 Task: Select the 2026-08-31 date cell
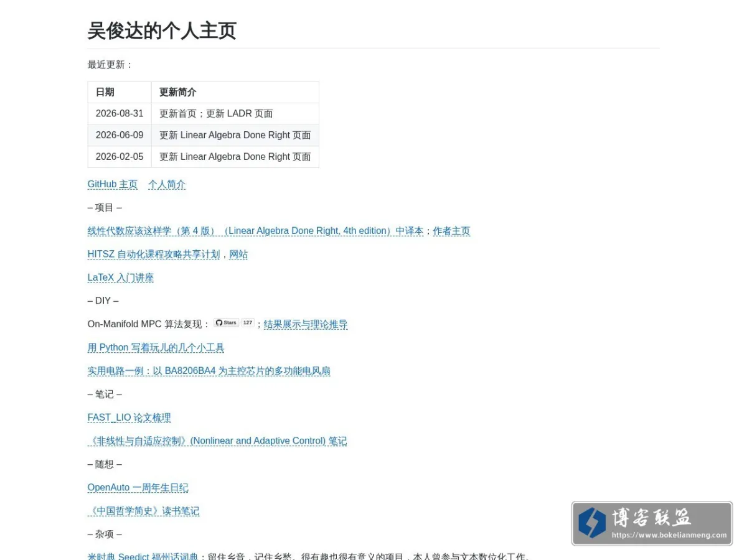click(x=120, y=114)
